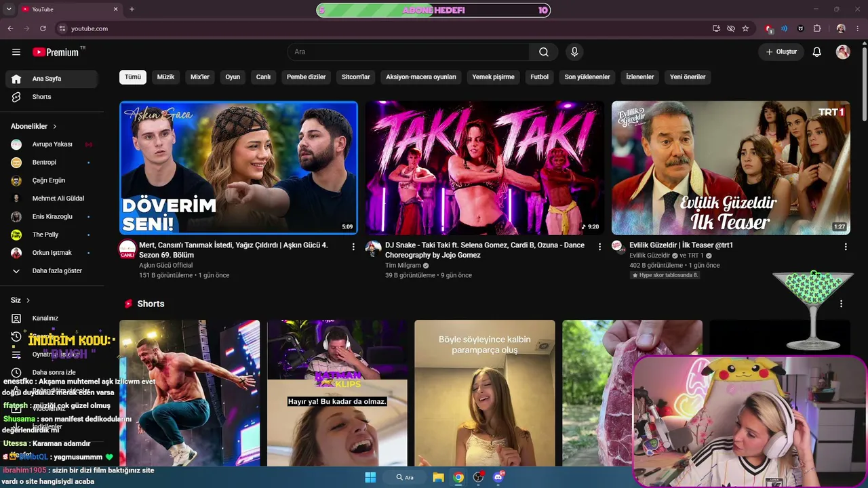Open The Pally subscription
The width and height of the screenshot is (868, 488).
pyautogui.click(x=52, y=235)
